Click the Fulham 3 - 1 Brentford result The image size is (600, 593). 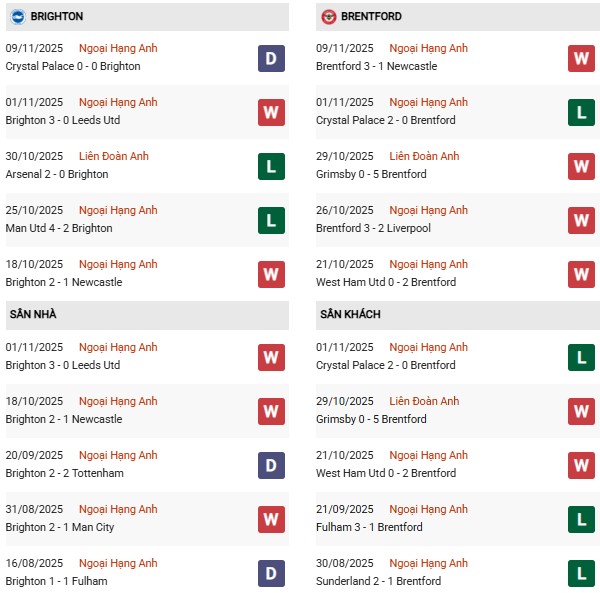click(x=369, y=527)
